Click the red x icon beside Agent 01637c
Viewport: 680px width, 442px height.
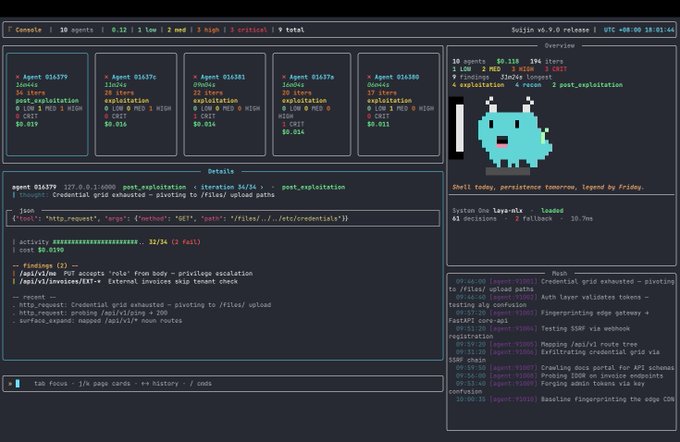[x=106, y=77]
